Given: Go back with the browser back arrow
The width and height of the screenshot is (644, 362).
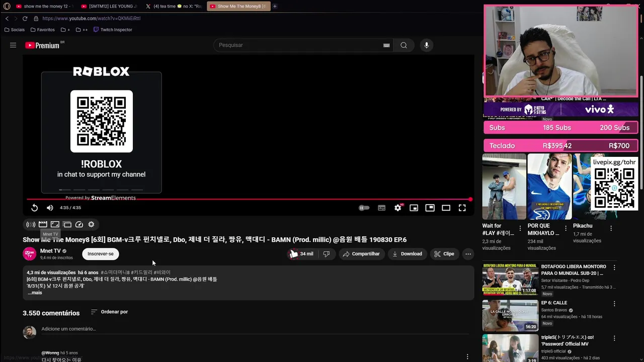Looking at the screenshot, I should (x=7, y=19).
